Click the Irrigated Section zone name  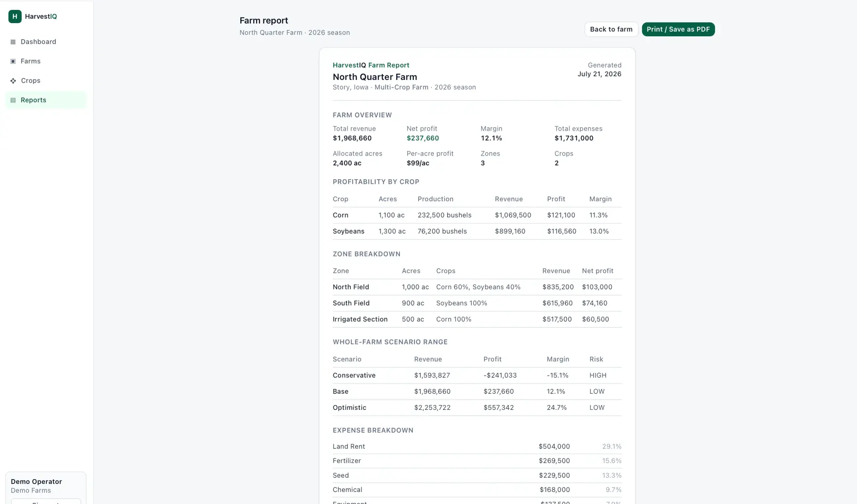tap(360, 319)
